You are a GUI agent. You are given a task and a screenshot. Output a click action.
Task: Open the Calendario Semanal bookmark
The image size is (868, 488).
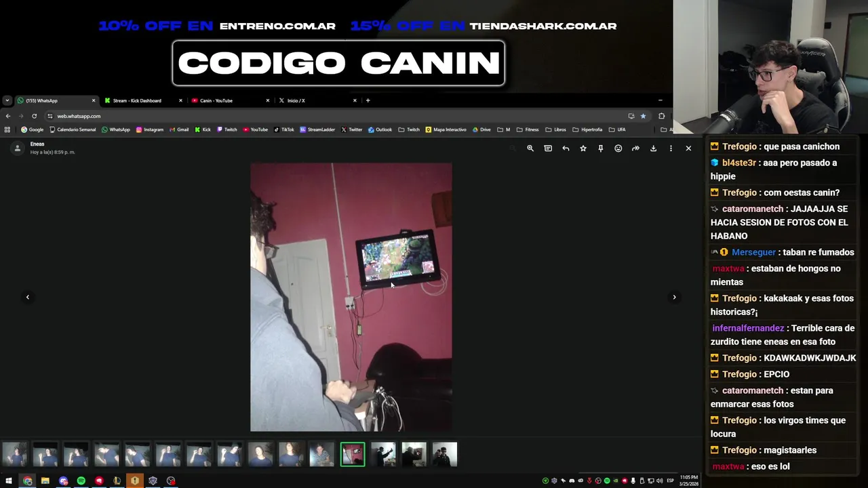73,129
